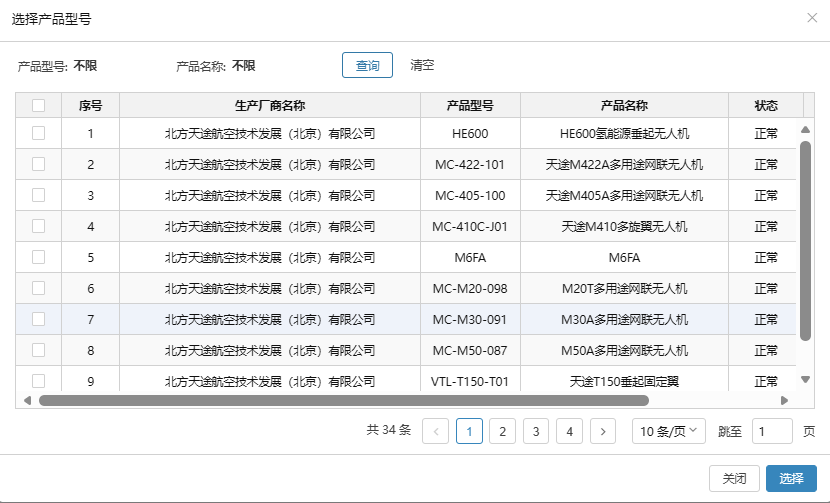Close the 选择产品型号 dialog with X icon
The height and width of the screenshot is (503, 830).
pyautogui.click(x=812, y=18)
